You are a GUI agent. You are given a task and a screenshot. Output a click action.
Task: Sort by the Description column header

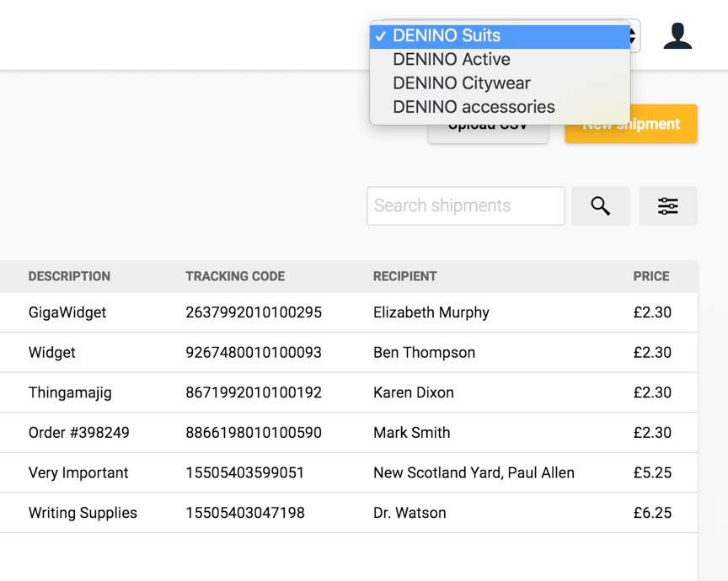click(69, 276)
